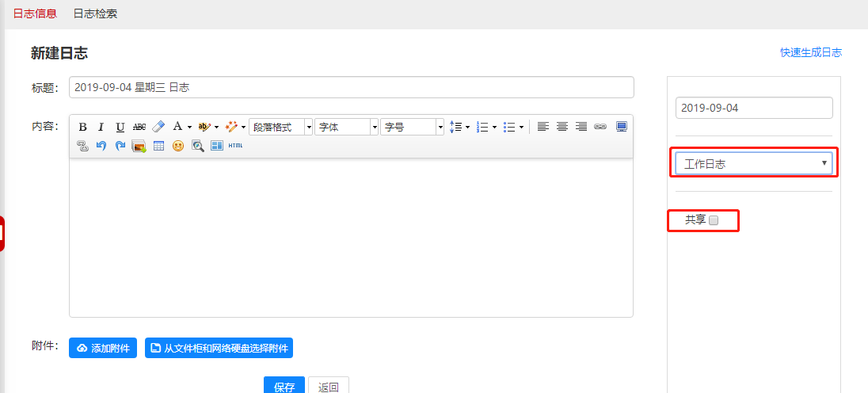Switch to HTML source view
The width and height of the screenshot is (868, 393).
coord(236,146)
